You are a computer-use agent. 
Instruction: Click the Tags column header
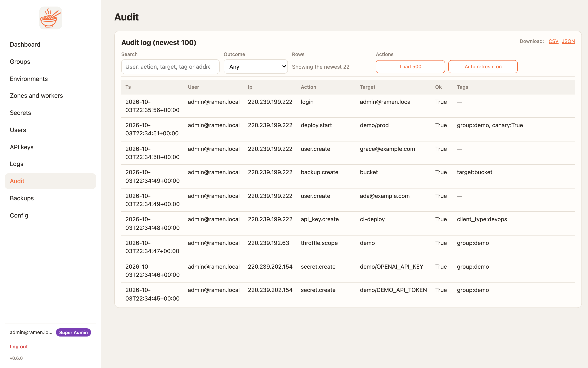click(462, 87)
